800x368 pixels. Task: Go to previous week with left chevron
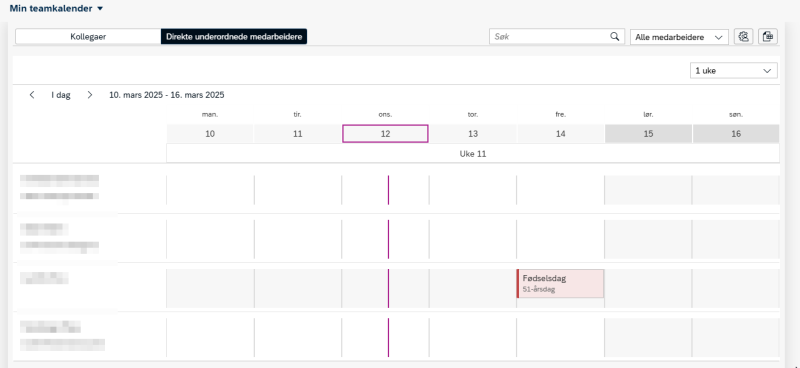[32, 95]
